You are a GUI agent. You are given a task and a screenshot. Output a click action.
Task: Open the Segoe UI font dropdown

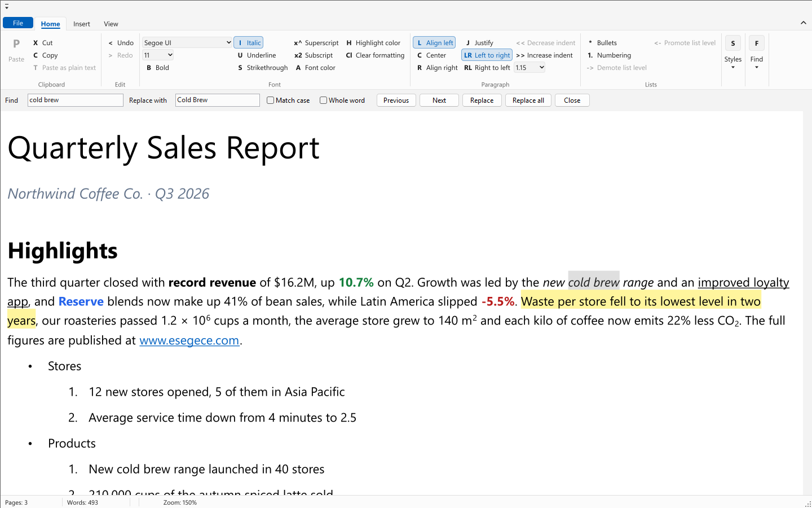click(x=187, y=43)
